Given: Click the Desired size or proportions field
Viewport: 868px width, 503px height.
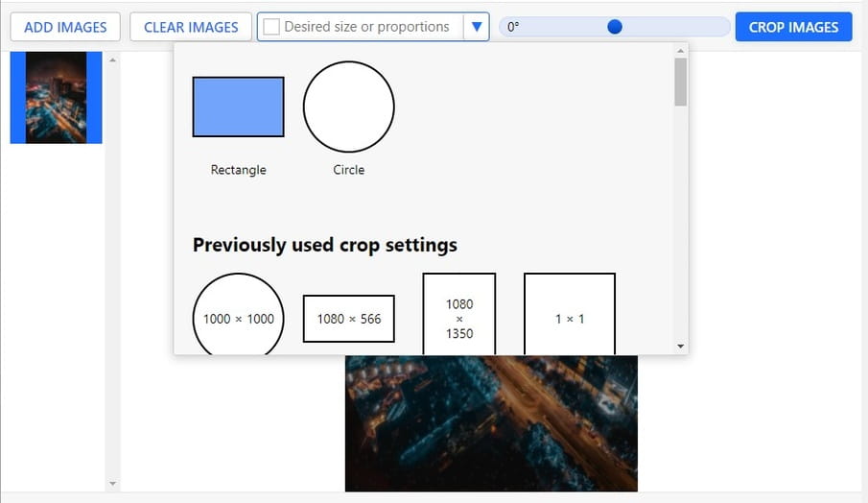Looking at the screenshot, I should [x=369, y=27].
